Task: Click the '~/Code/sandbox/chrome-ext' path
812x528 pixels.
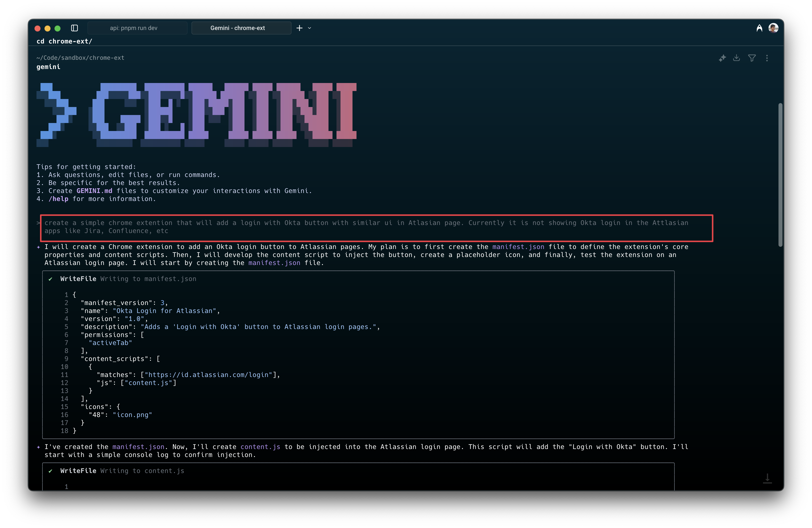Action: tap(80, 58)
